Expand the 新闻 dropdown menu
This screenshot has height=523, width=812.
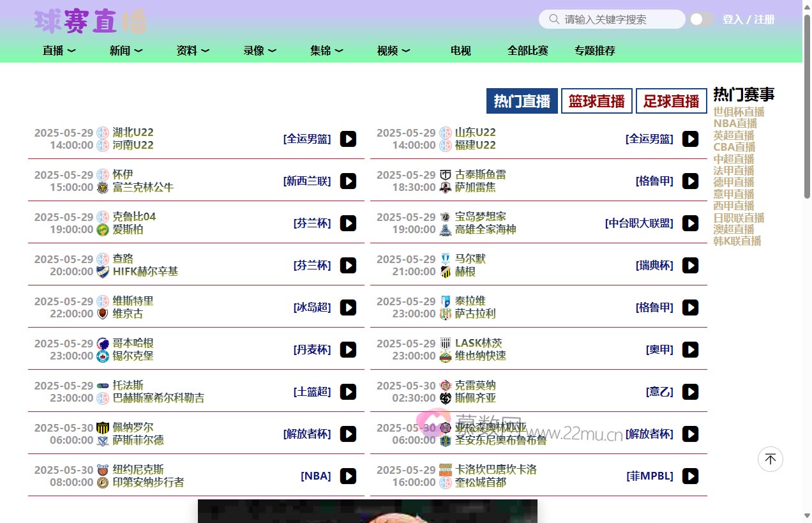pyautogui.click(x=126, y=51)
